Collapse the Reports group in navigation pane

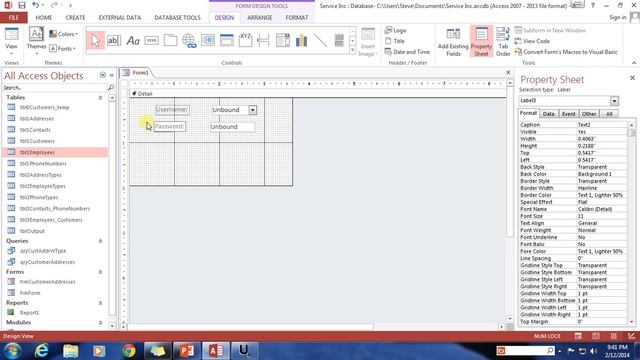[100, 303]
